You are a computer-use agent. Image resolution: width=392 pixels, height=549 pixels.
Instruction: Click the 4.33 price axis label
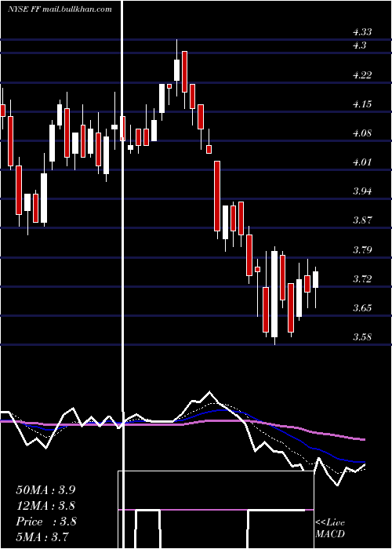point(362,32)
